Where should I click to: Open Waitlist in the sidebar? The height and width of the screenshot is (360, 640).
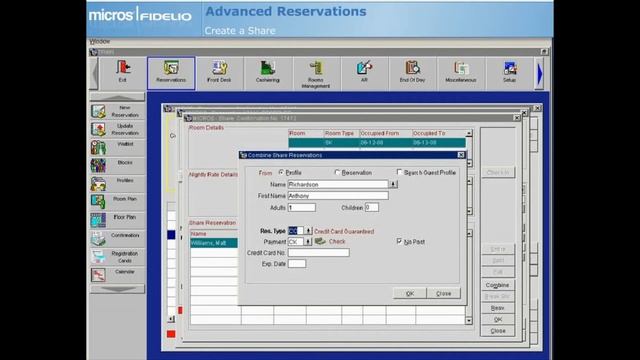point(117,147)
